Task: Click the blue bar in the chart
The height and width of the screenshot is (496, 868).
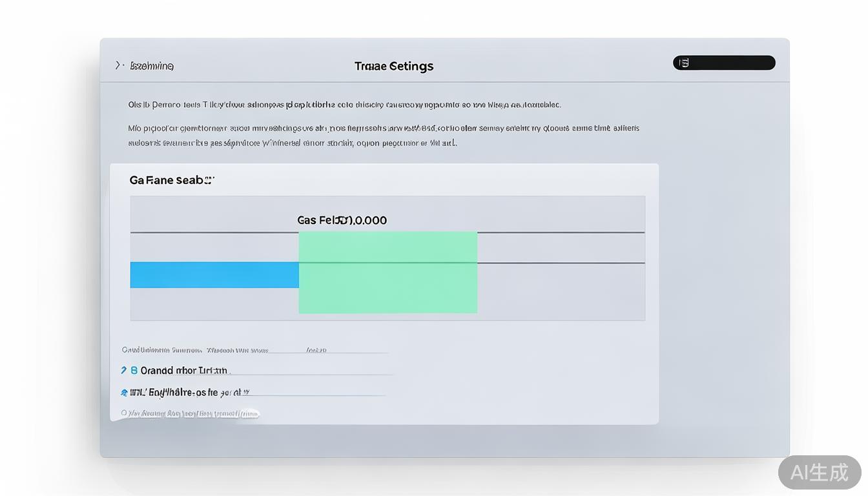Action: [214, 275]
